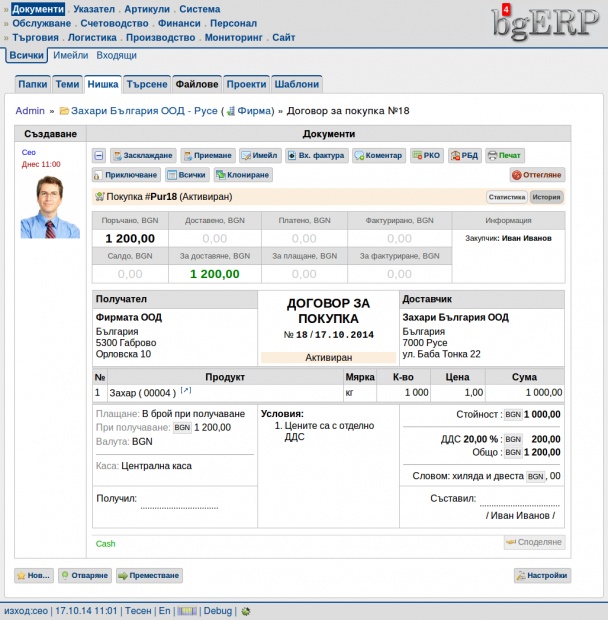Open the Артикули menu

[x=147, y=9]
